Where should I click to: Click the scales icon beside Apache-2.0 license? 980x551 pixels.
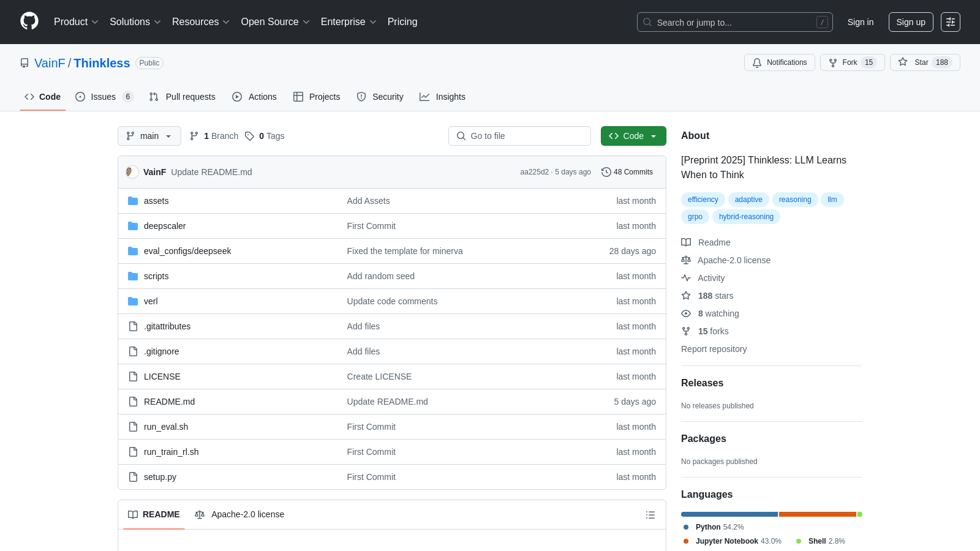(686, 260)
